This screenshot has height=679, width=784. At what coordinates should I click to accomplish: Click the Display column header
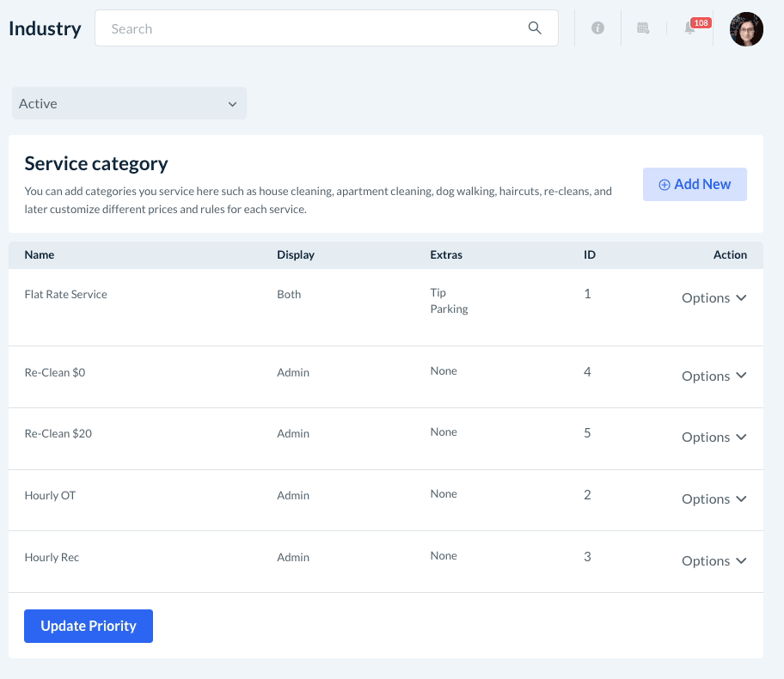(x=296, y=255)
